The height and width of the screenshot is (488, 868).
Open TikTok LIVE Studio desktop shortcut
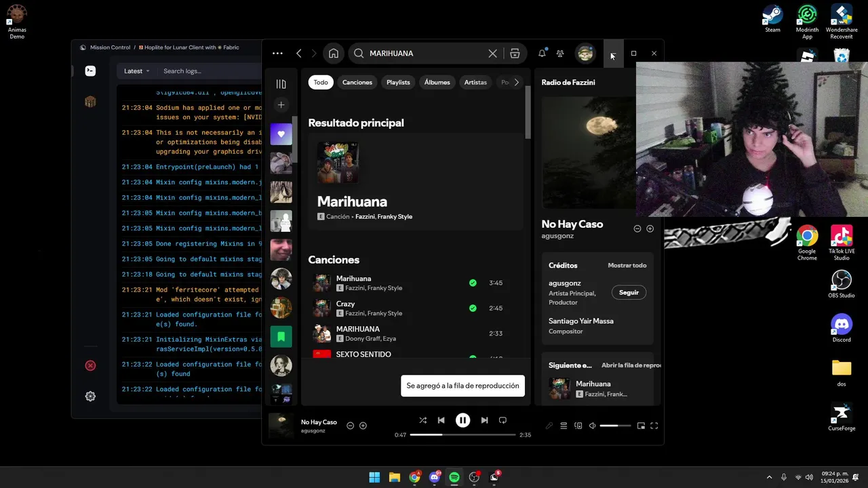(842, 243)
